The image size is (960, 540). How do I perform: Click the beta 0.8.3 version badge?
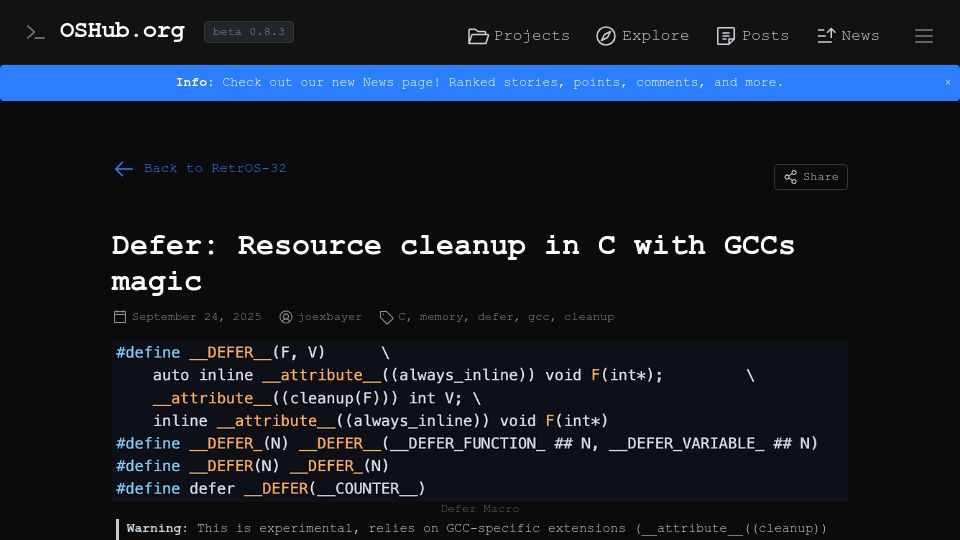pos(249,32)
